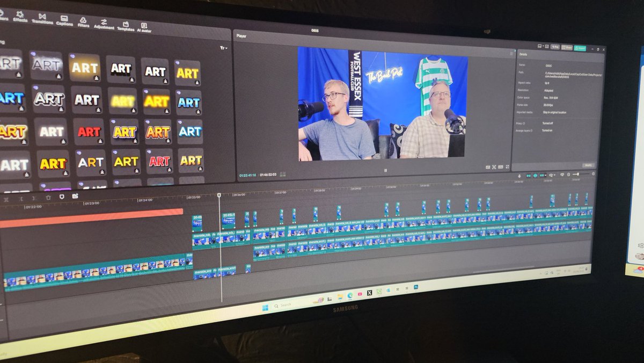Click the Export button
This screenshot has height=363, width=644.
[x=580, y=48]
